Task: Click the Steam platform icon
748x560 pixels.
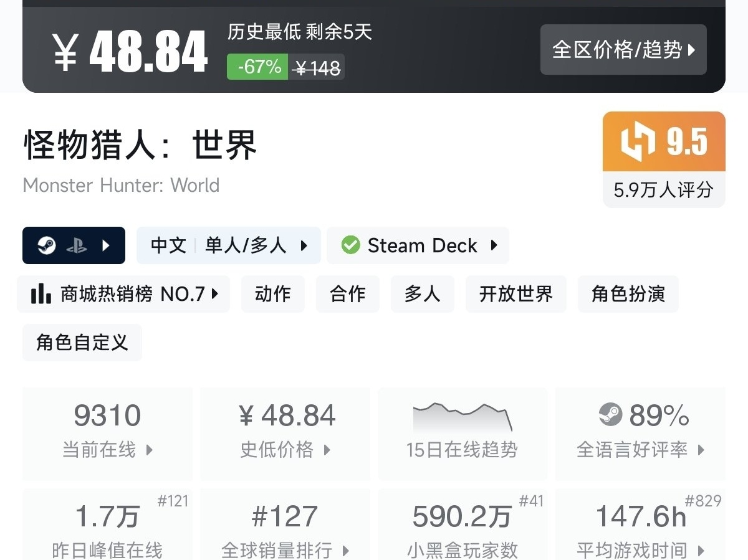Action: click(47, 245)
